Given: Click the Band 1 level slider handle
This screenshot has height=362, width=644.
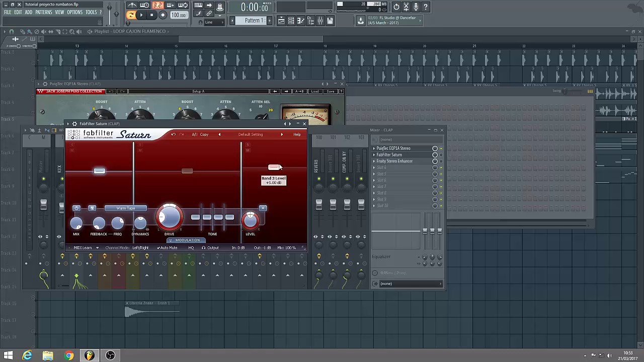Looking at the screenshot, I should coord(100,171).
